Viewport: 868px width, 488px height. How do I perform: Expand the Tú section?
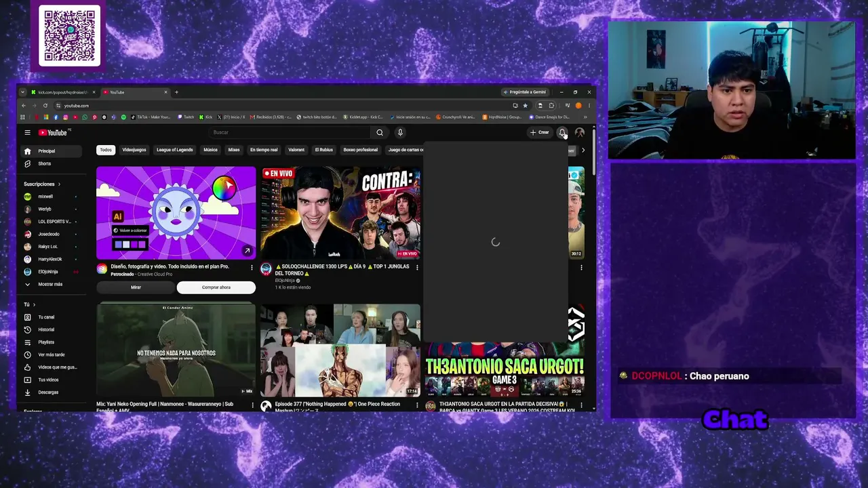coord(30,304)
